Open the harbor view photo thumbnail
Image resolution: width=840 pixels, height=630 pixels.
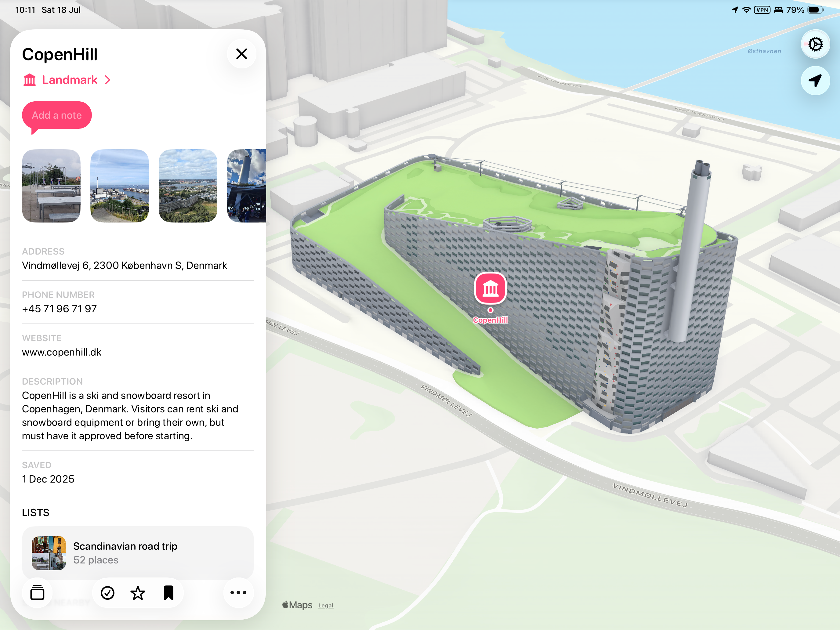click(x=120, y=186)
